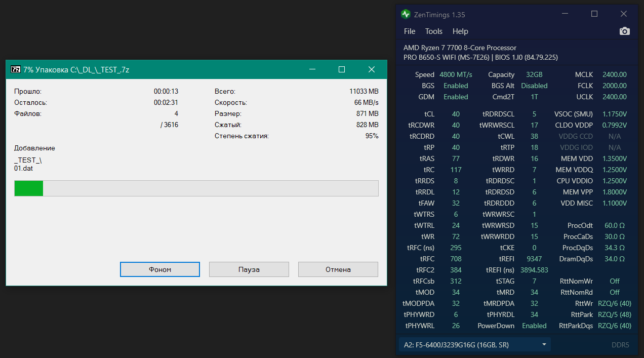This screenshot has width=644, height=358.
Task: Cancel packing with Отмена button
Action: (338, 269)
